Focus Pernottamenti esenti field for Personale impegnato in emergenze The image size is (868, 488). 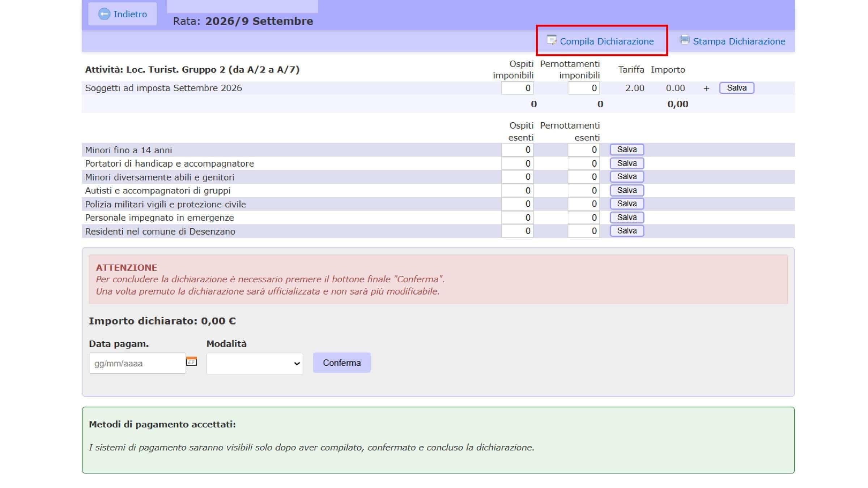(x=584, y=218)
